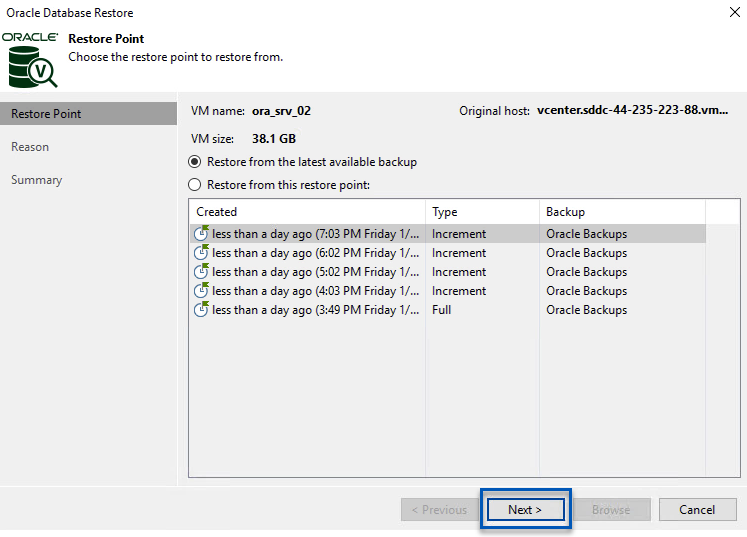Select Oracle Backups entry in the 6:02 PM row

click(586, 253)
